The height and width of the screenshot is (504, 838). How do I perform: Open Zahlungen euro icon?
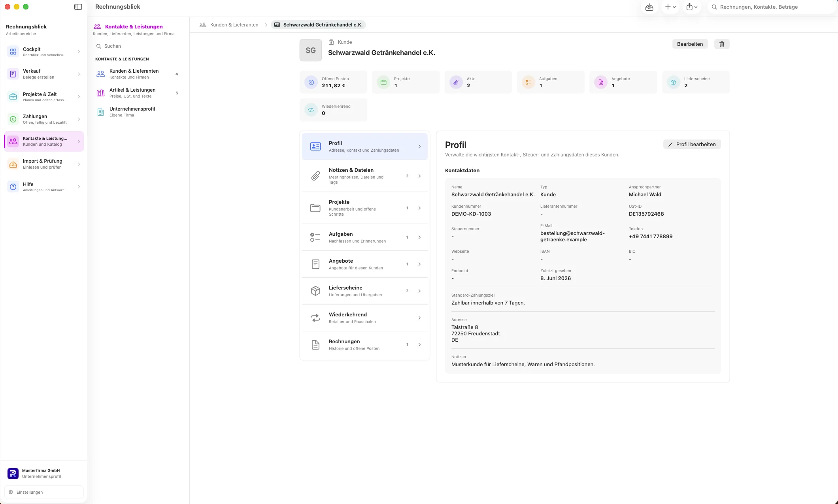pos(13,119)
